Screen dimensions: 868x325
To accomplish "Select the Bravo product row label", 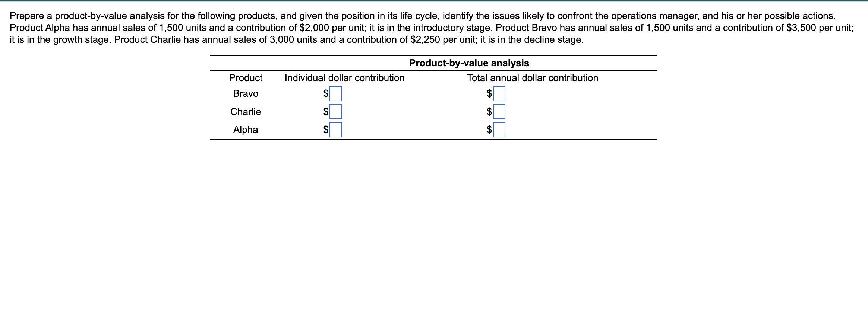I will [x=245, y=93].
